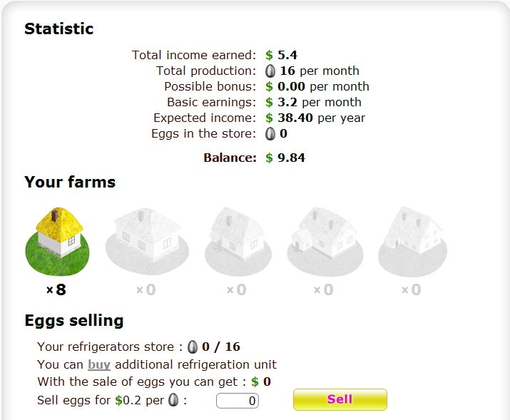Click the second greyed-out farm house

click(147, 242)
